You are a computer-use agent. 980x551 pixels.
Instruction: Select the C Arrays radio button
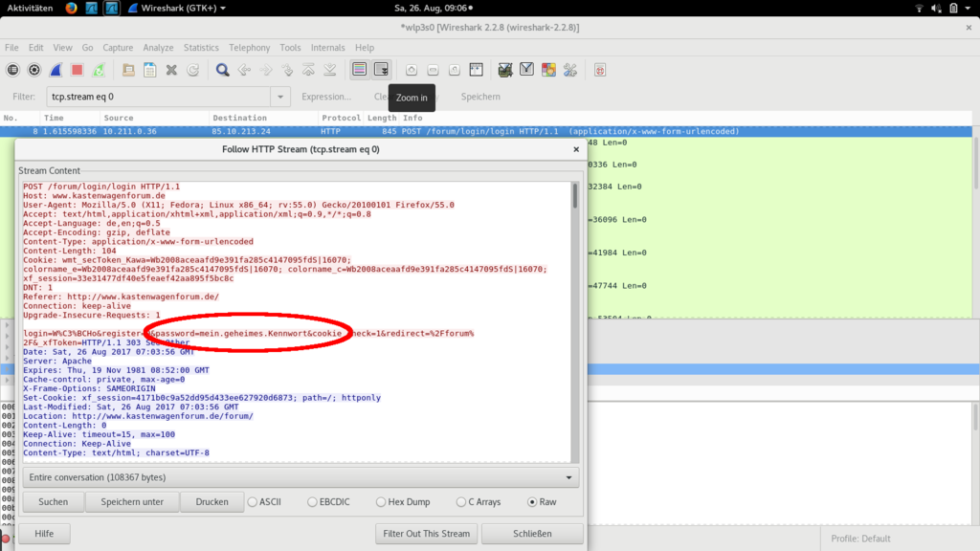pos(479,501)
